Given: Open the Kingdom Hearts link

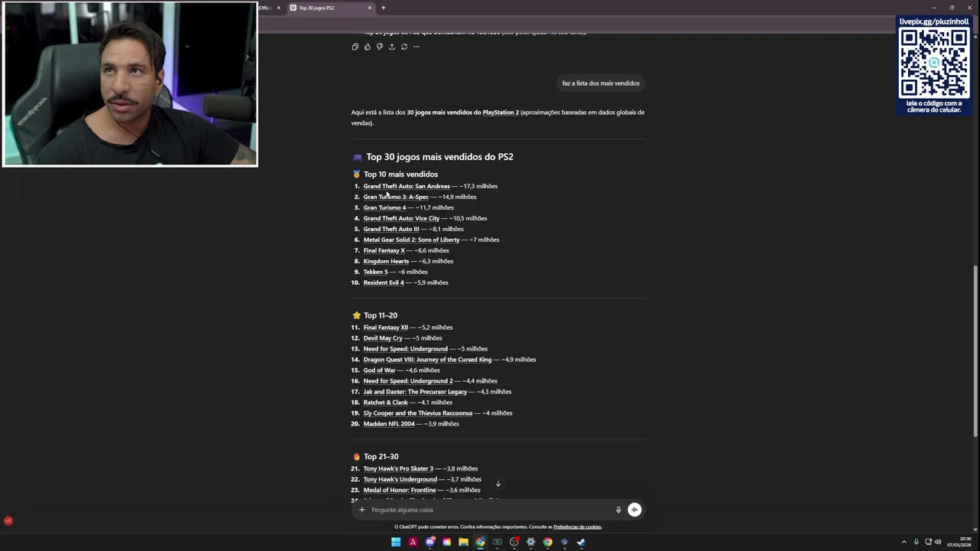Looking at the screenshot, I should pos(386,261).
